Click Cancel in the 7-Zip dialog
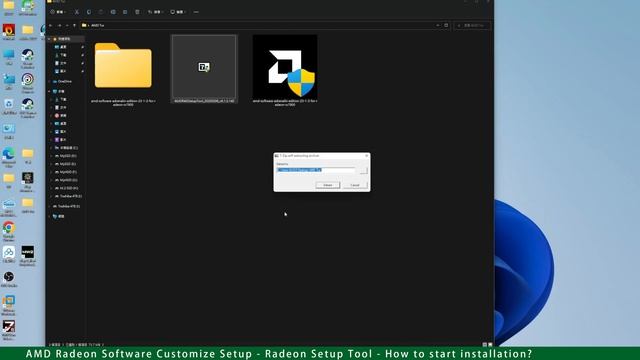Screen dimensions: 640x360 pyautogui.click(x=355, y=185)
